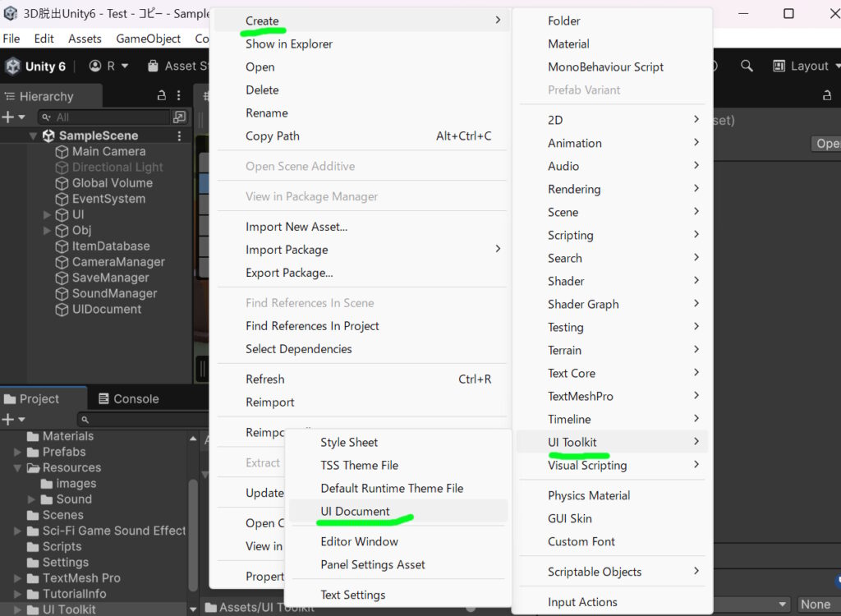Click the Main Camera cube icon
This screenshot has height=616, width=841.
[x=62, y=152]
